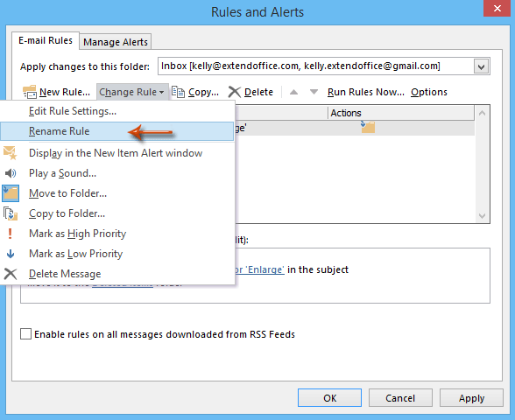Click the move rule up arrow

pyautogui.click(x=293, y=92)
